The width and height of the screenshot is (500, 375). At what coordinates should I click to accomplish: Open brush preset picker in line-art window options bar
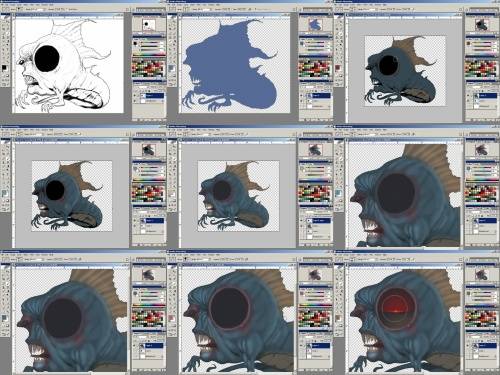click(19, 10)
